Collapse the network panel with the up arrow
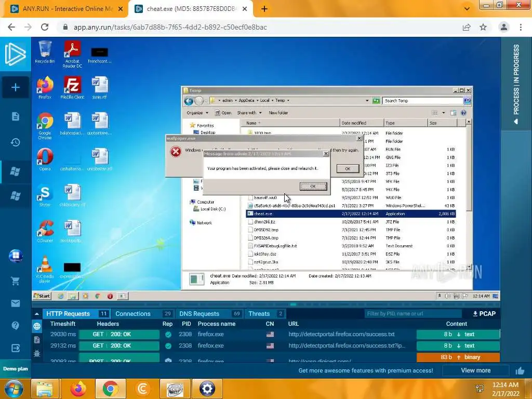This screenshot has height=399, width=532. (37, 314)
